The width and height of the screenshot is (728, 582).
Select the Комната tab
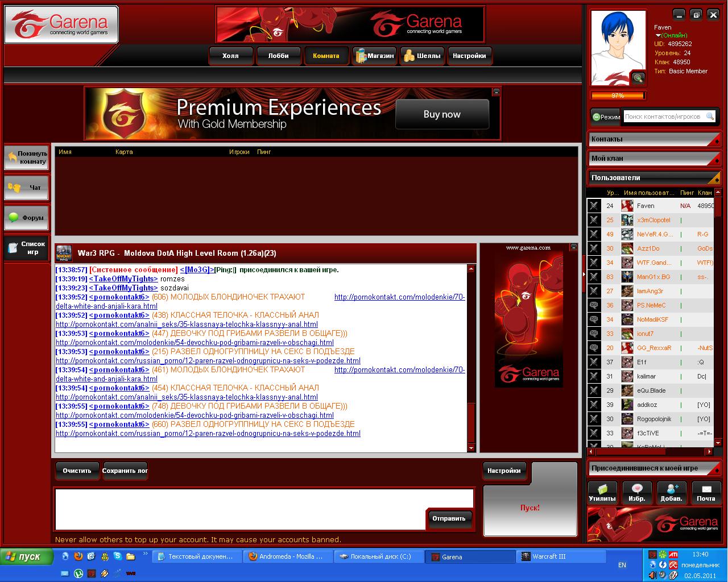pos(326,56)
